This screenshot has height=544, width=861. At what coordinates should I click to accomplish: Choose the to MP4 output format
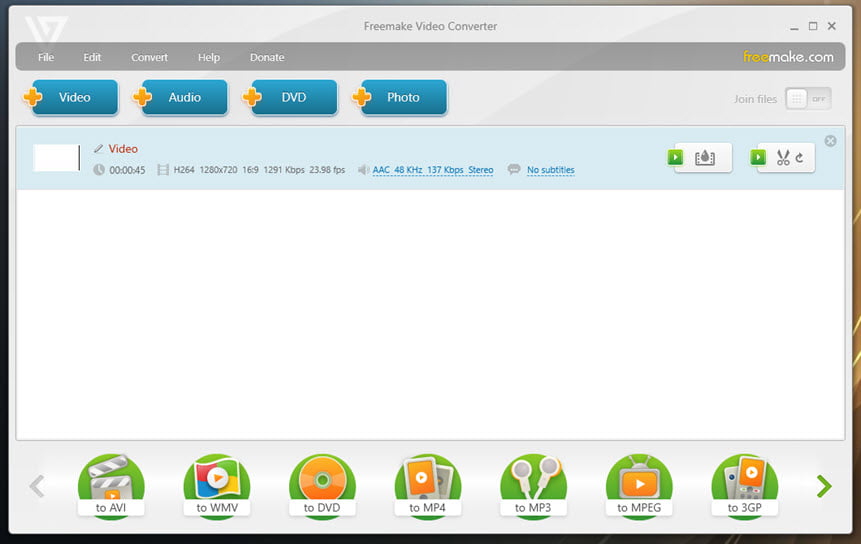tap(428, 486)
